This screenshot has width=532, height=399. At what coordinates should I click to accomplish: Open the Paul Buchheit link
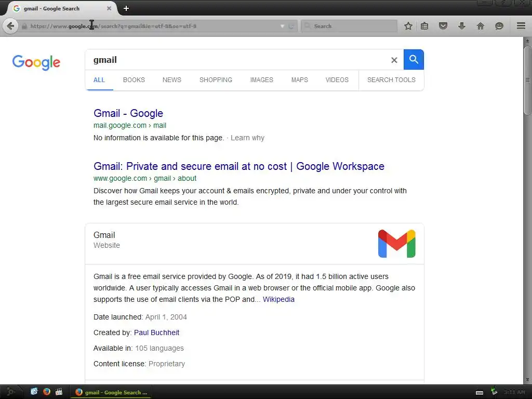156,332
